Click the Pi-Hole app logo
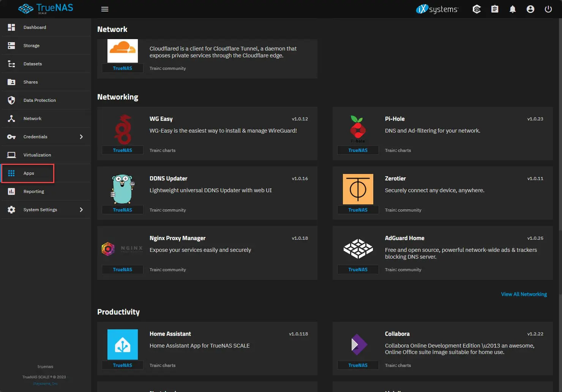Screen dimensions: 562x392 [x=358, y=129]
